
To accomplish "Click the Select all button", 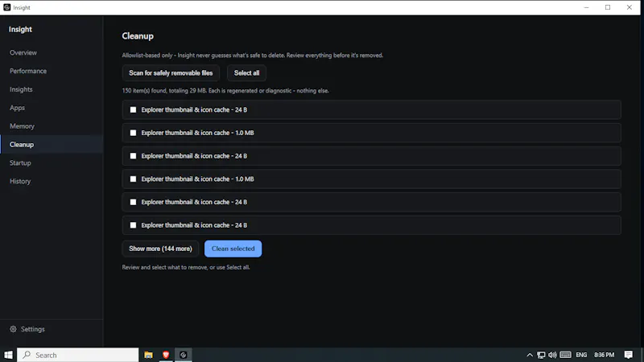I will click(246, 73).
